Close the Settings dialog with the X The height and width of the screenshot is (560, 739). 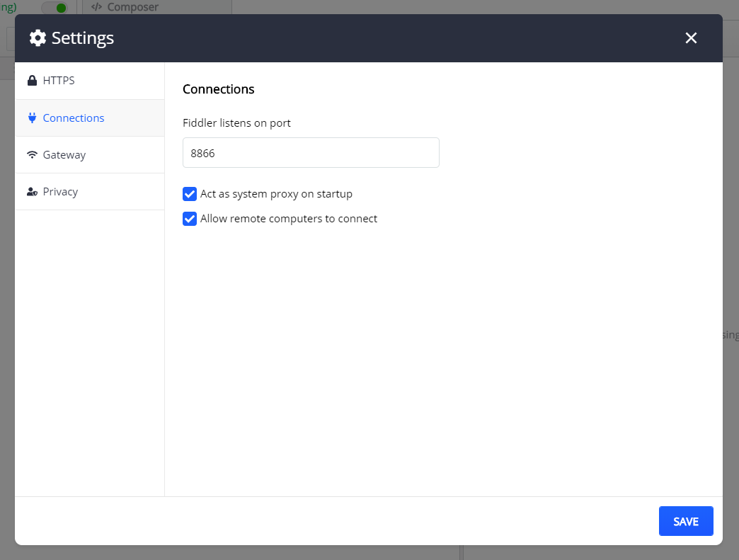click(691, 38)
